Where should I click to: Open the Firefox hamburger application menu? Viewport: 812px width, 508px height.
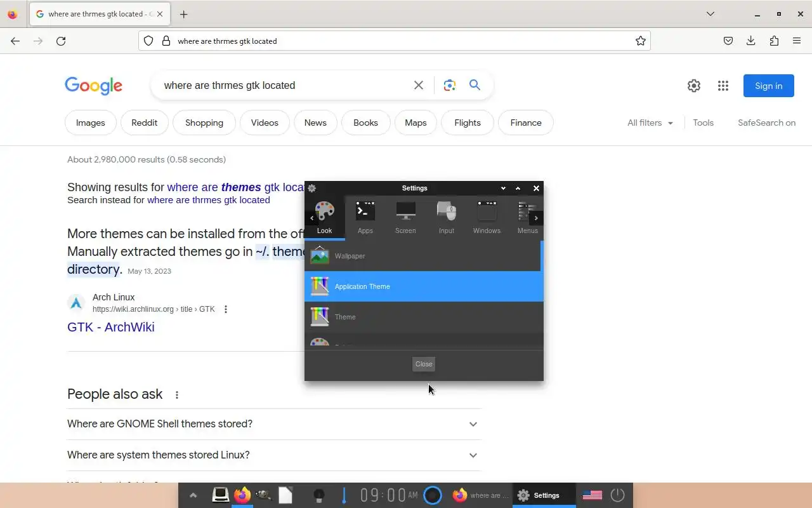coord(797,41)
